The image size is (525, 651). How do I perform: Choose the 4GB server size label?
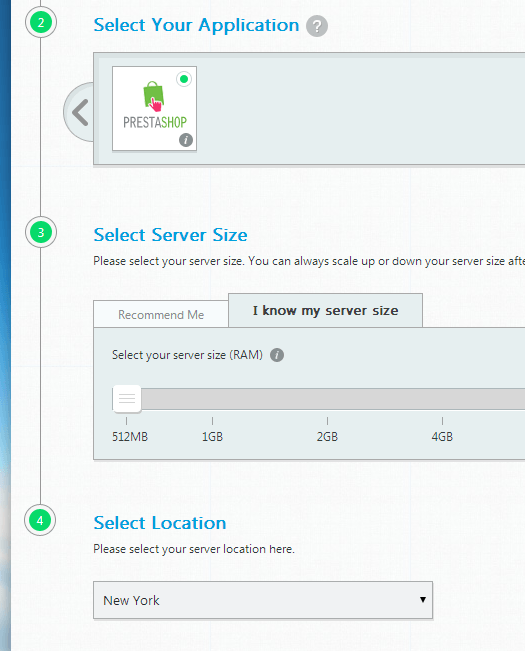(x=442, y=437)
